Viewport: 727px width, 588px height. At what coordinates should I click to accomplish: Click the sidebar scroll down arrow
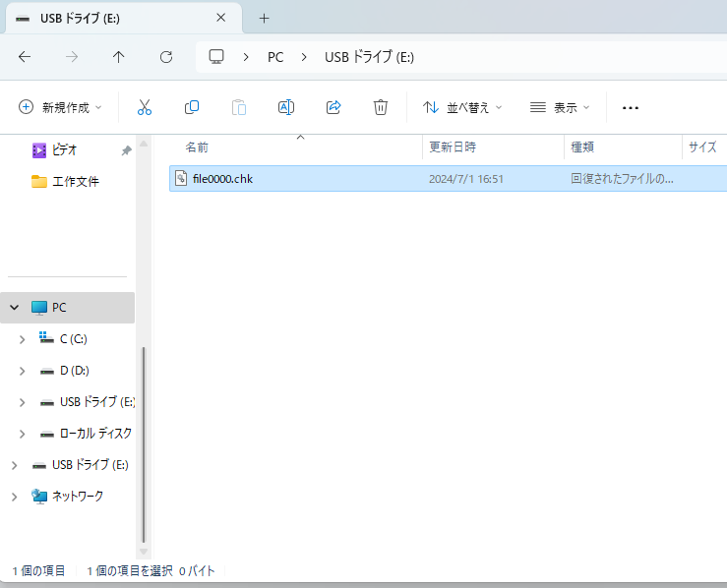[144, 552]
